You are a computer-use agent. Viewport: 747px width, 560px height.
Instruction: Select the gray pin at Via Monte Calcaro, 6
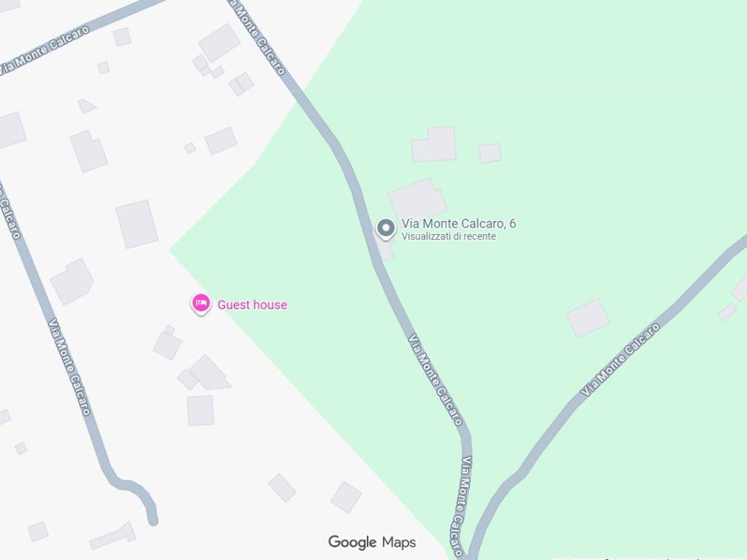coord(386,228)
